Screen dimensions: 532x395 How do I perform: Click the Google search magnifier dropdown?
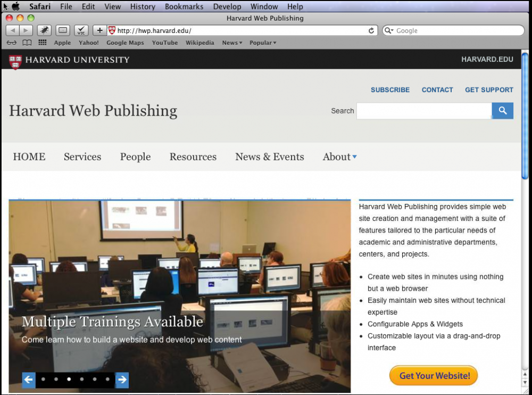pos(389,30)
